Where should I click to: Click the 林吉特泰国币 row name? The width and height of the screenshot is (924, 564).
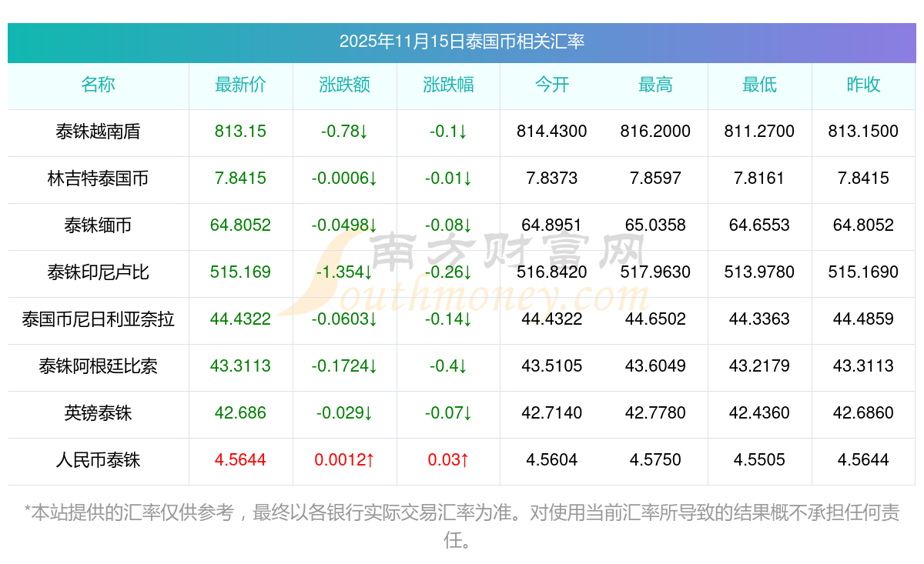98,179
